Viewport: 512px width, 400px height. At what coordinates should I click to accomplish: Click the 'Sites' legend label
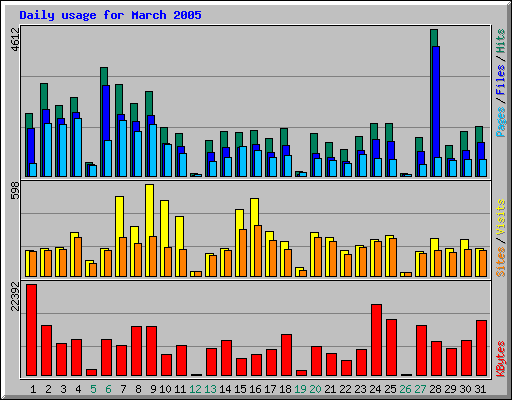click(501, 262)
